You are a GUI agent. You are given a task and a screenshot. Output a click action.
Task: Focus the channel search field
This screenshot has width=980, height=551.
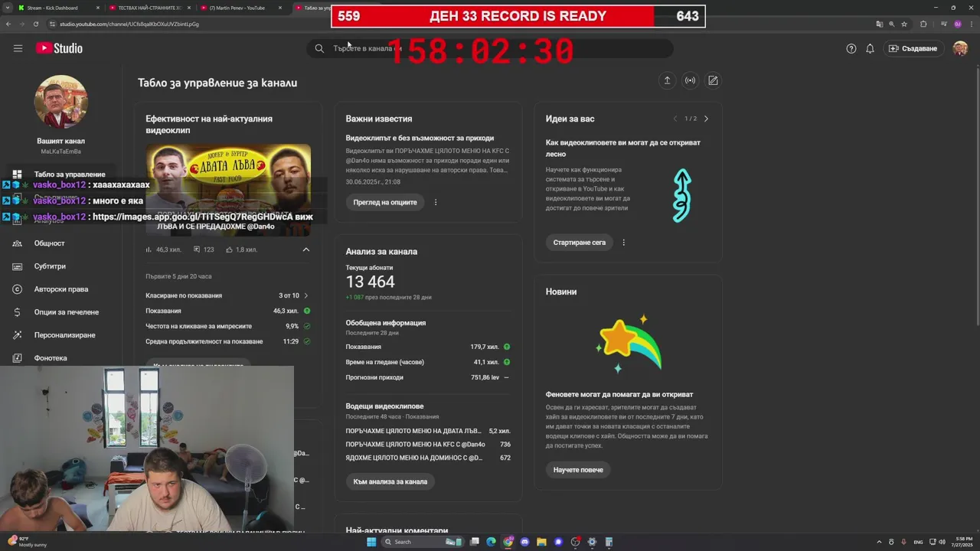(x=490, y=48)
